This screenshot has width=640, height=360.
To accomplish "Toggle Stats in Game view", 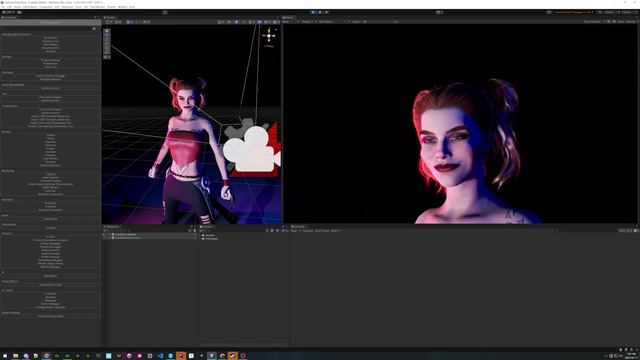I will click(621, 22).
